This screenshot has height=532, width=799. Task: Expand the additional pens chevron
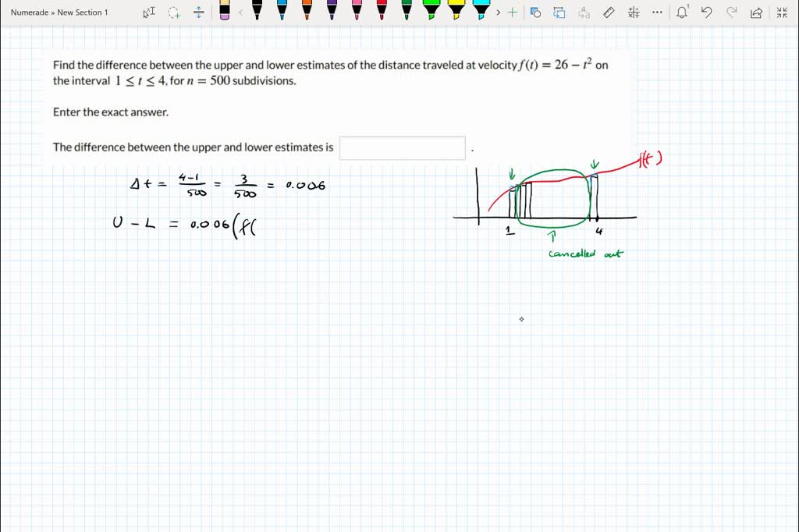click(x=497, y=12)
